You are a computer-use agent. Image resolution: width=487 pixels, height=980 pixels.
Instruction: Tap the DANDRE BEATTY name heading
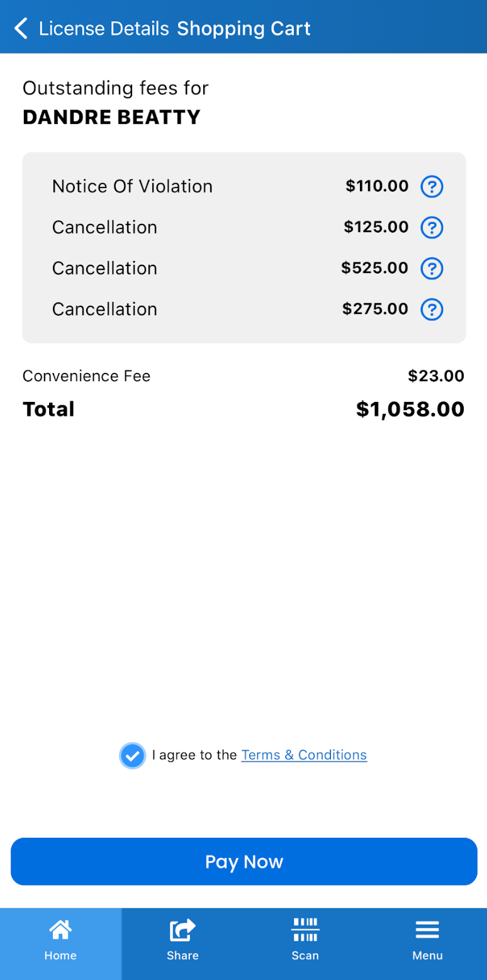click(111, 117)
